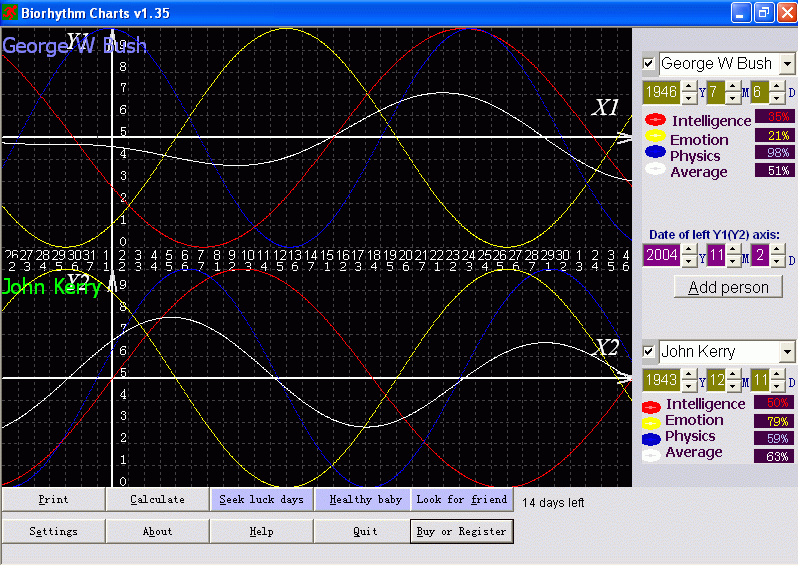Image resolution: width=798 pixels, height=566 pixels.
Task: Increase axis year 2004 up arrow
Action: click(x=689, y=249)
